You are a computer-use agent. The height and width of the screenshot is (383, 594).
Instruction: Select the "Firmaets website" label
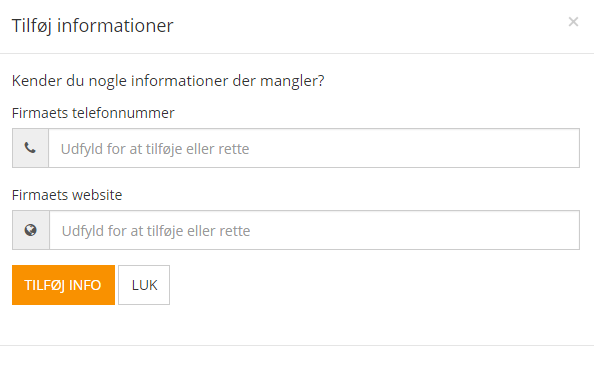tap(67, 195)
